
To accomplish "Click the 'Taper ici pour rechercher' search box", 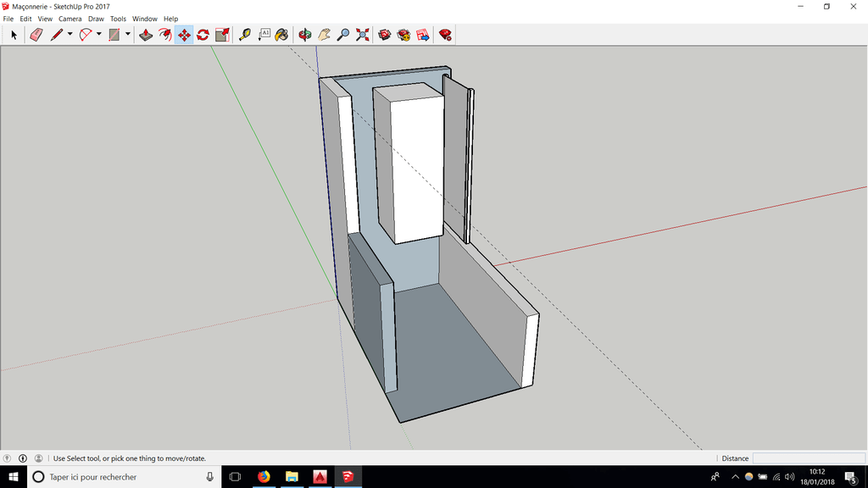I will tap(124, 477).
